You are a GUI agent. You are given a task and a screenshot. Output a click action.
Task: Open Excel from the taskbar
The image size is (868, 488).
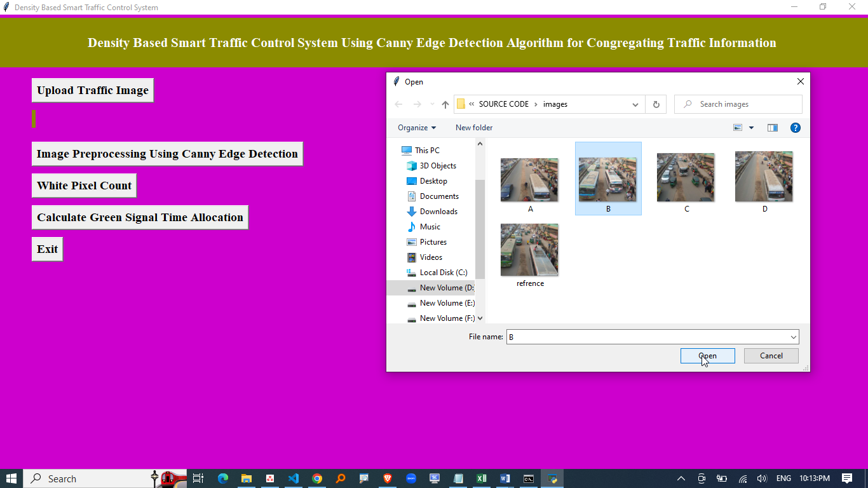(482, 478)
